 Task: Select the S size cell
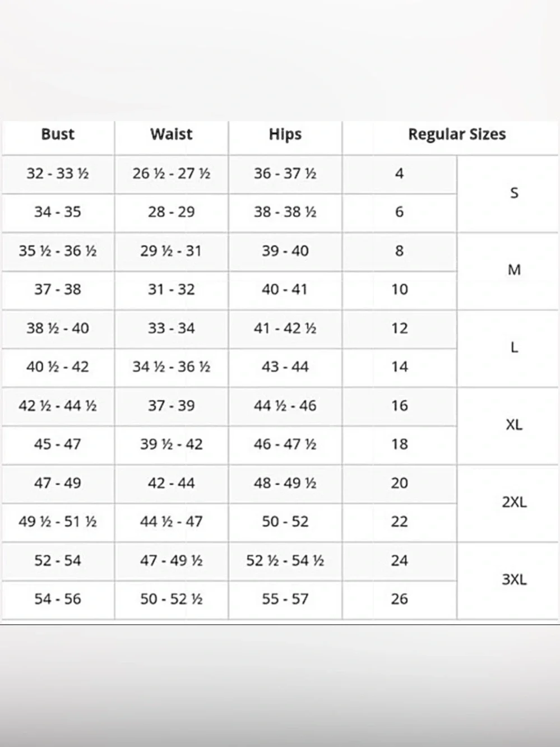click(x=513, y=193)
